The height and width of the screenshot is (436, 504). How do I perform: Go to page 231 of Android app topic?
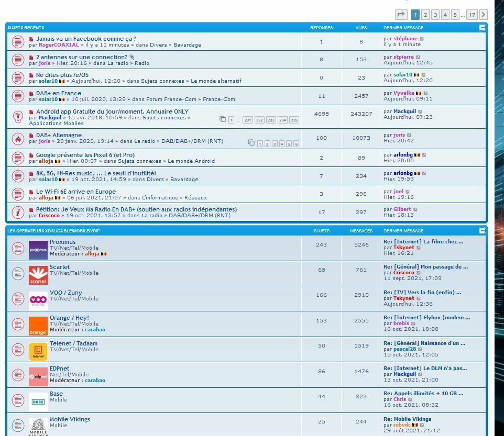click(x=247, y=120)
